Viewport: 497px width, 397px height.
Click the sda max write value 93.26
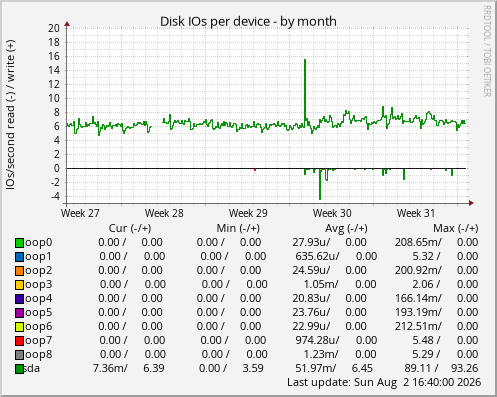[465, 368]
